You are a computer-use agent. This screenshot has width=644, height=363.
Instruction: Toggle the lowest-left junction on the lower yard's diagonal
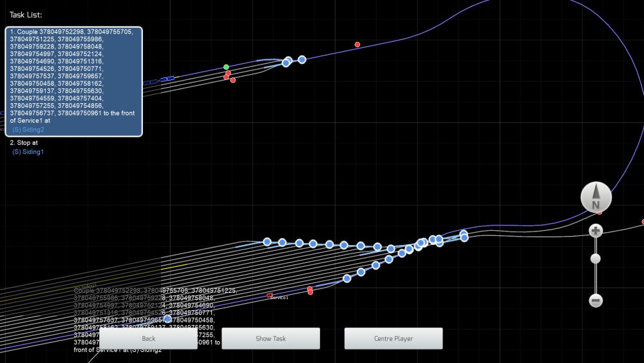pos(347,279)
